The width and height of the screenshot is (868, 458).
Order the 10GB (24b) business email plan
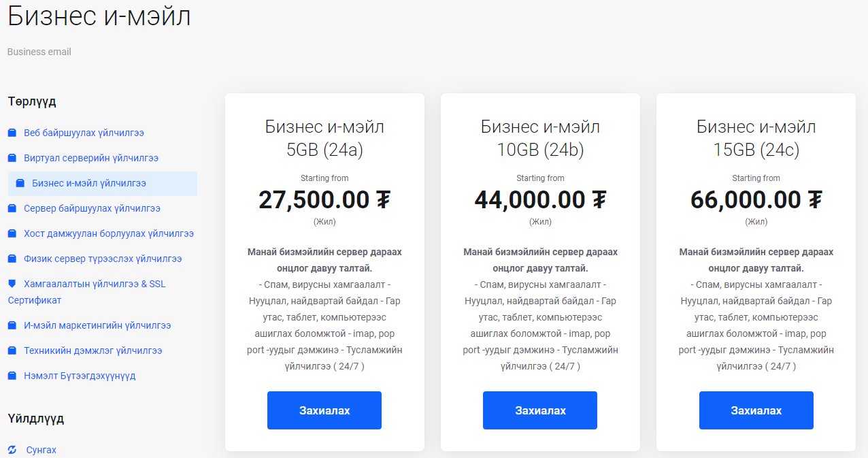point(540,410)
